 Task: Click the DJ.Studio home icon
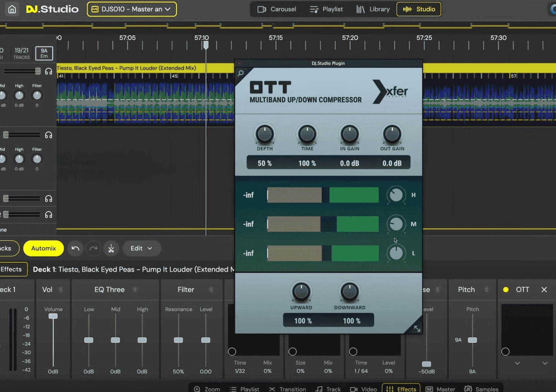[x=12, y=9]
